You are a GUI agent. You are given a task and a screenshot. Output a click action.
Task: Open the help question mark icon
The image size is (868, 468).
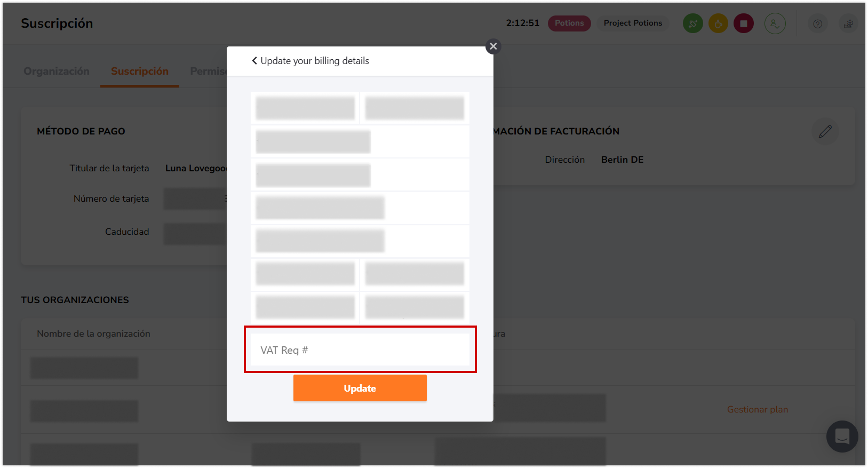817,23
